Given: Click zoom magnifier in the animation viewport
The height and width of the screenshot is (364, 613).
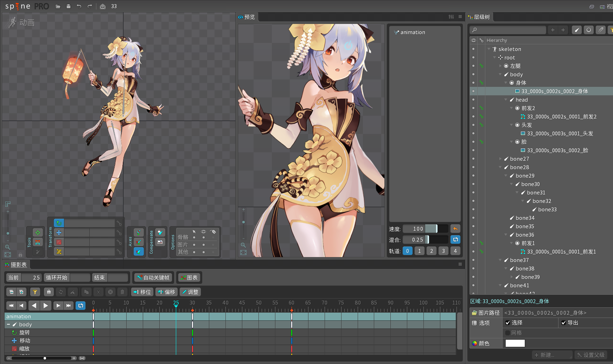Looking at the screenshot, I should coord(8,247).
